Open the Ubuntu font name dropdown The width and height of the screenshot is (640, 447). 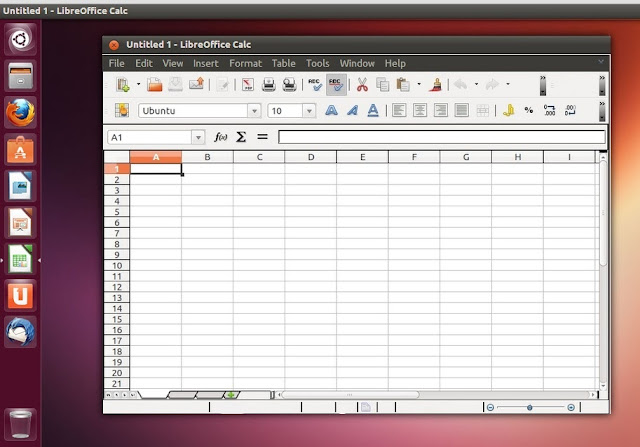pyautogui.click(x=254, y=111)
